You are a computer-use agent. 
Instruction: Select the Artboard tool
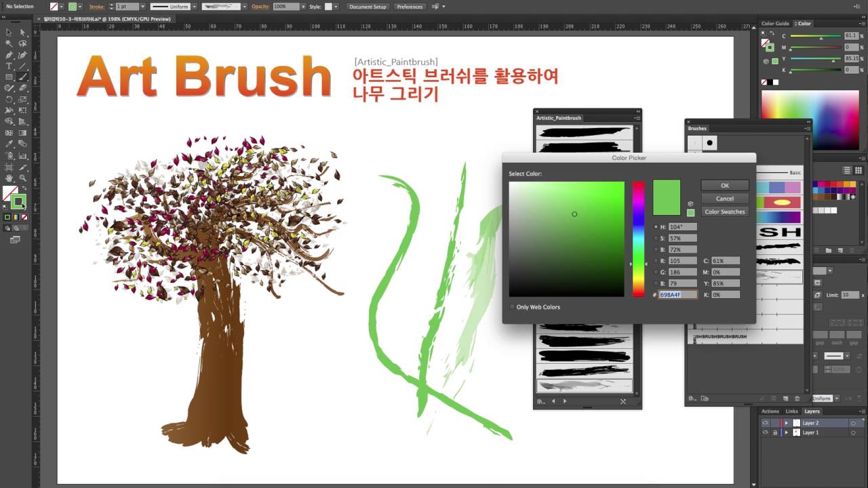tap(9, 167)
